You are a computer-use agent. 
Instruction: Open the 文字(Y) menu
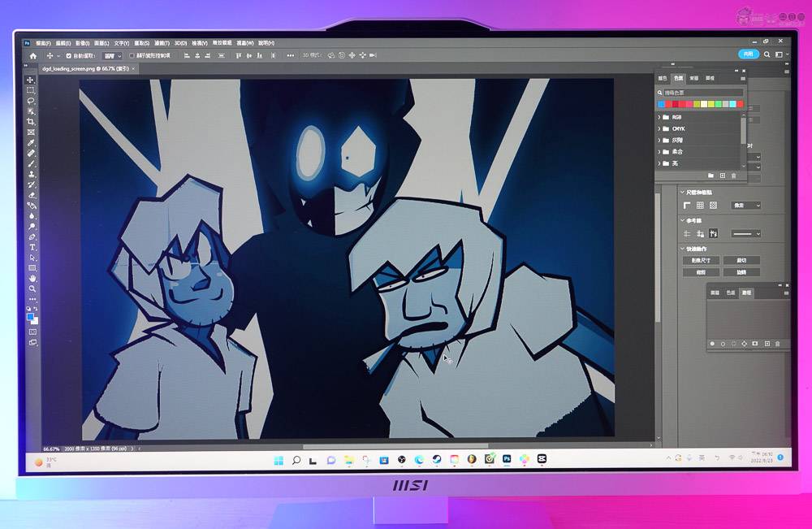tap(121, 43)
